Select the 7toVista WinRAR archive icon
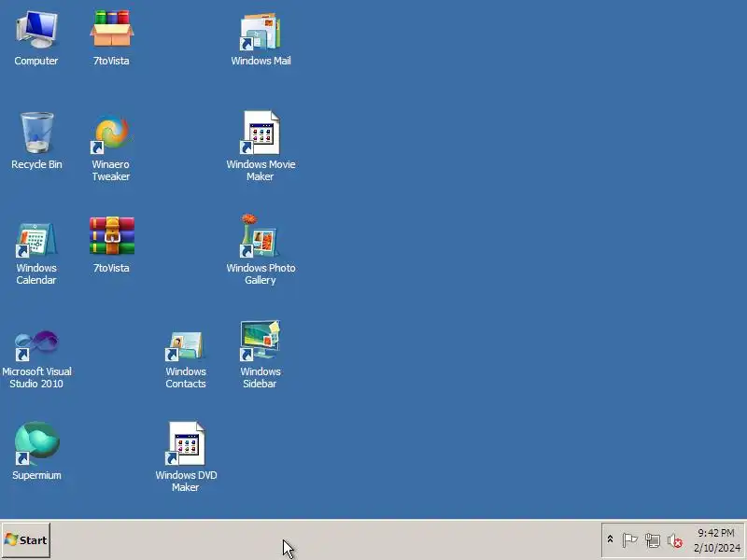The image size is (747, 560). (x=111, y=245)
